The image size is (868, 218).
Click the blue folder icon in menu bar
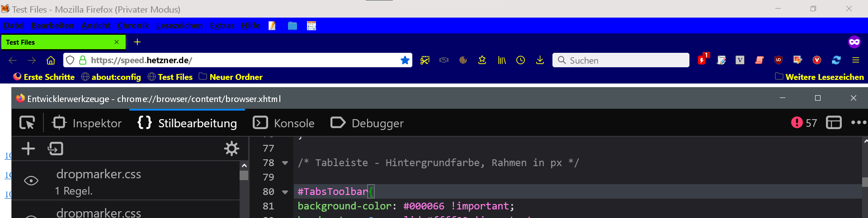[292, 26]
